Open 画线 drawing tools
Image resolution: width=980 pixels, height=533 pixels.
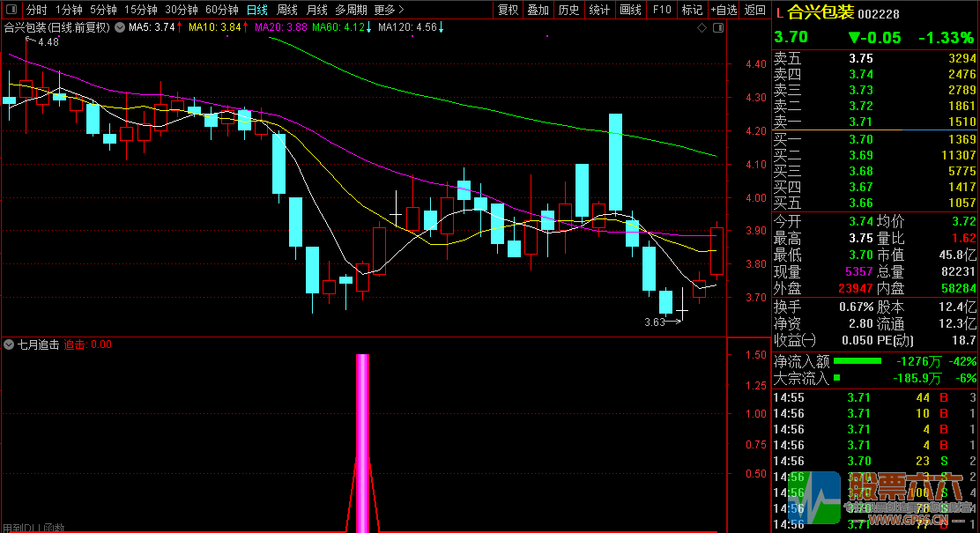[x=630, y=11]
